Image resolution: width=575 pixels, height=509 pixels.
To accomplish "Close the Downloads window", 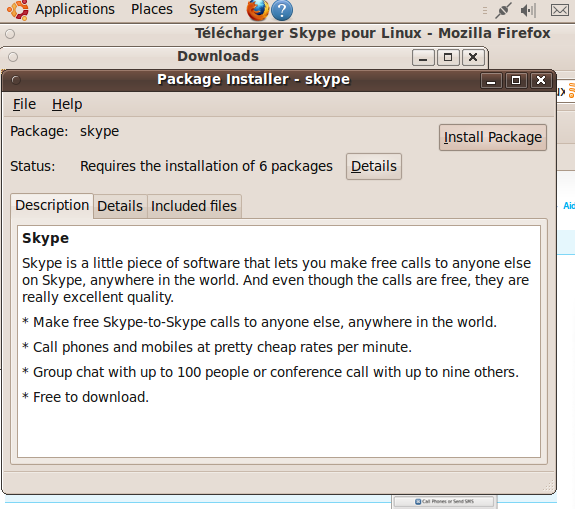I will point(473,58).
